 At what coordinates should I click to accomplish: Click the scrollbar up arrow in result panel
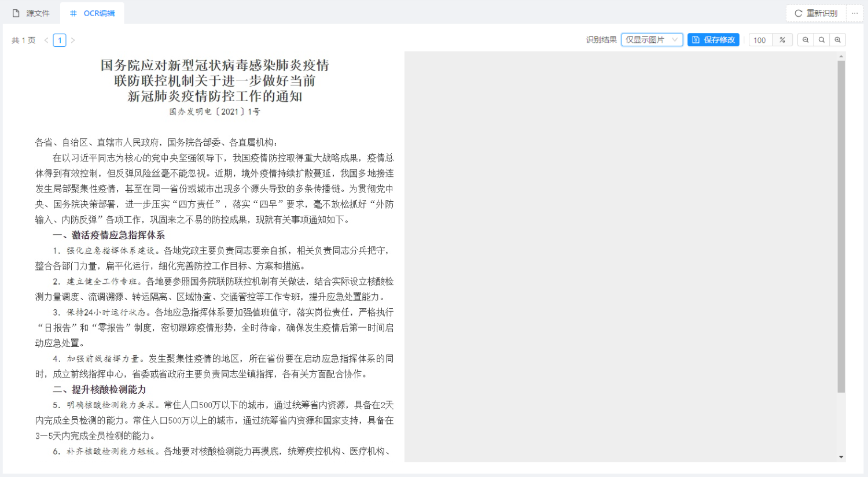(x=841, y=56)
